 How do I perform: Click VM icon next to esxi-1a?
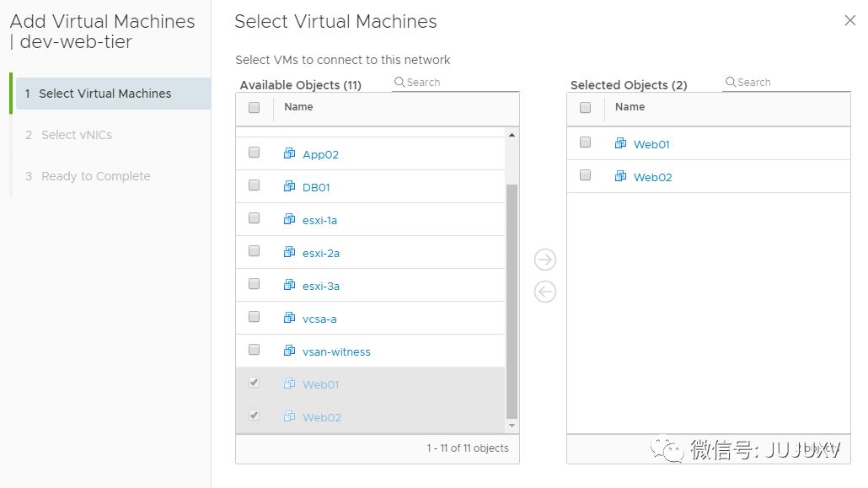(290, 219)
